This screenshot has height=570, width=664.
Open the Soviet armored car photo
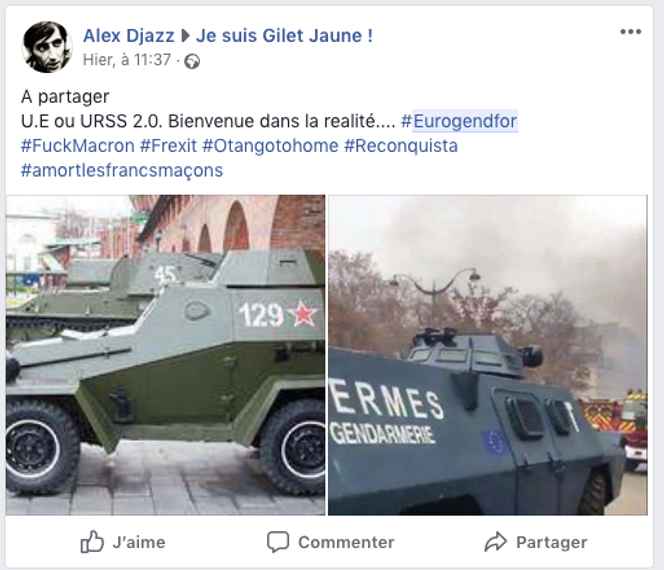pyautogui.click(x=166, y=355)
